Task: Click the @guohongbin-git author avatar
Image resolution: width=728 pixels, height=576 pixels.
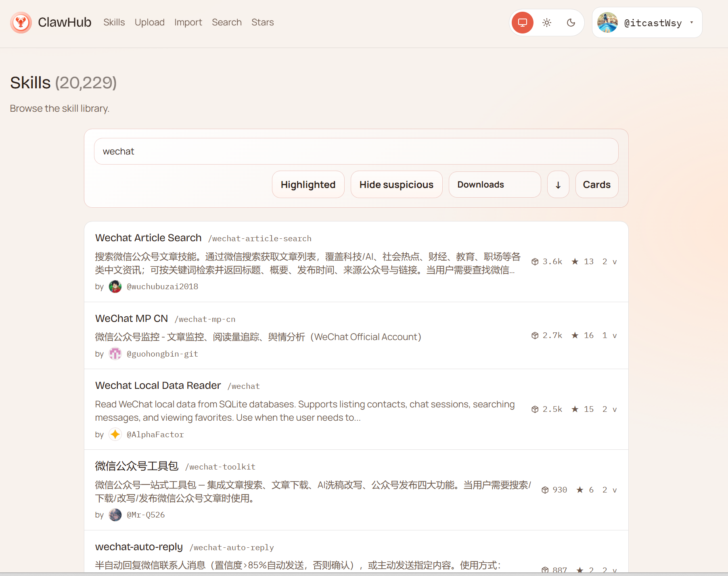Action: (115, 354)
